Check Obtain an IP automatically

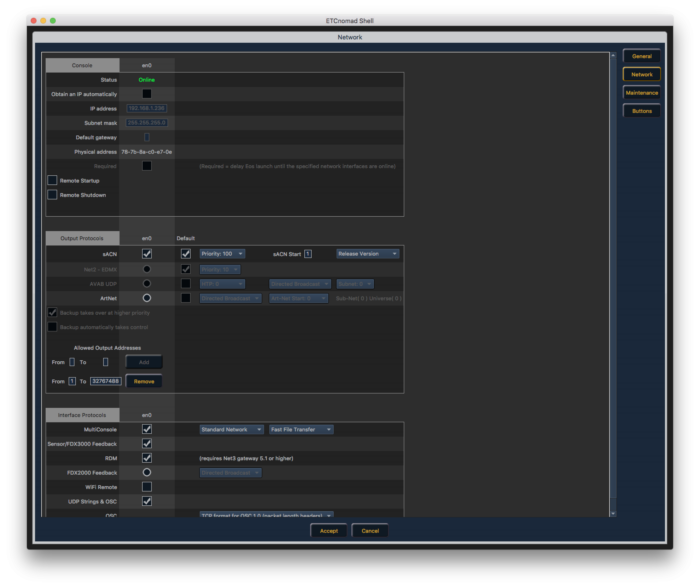coord(147,94)
